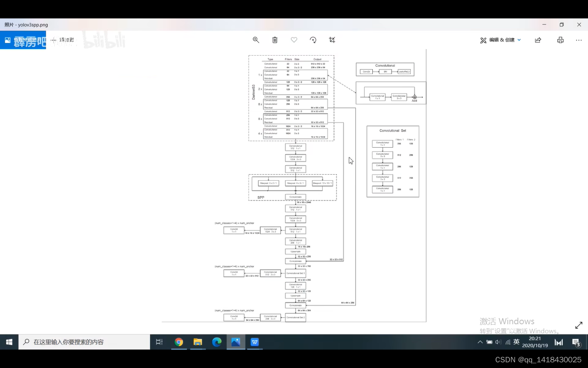Image resolution: width=588 pixels, height=368 pixels.
Task: Print the image using the printer icon
Action: pyautogui.click(x=560, y=40)
